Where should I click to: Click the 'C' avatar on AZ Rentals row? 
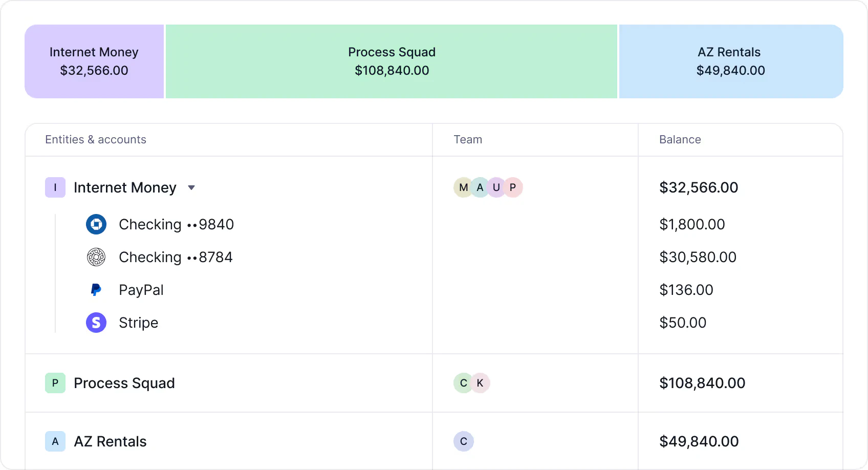[x=463, y=441]
